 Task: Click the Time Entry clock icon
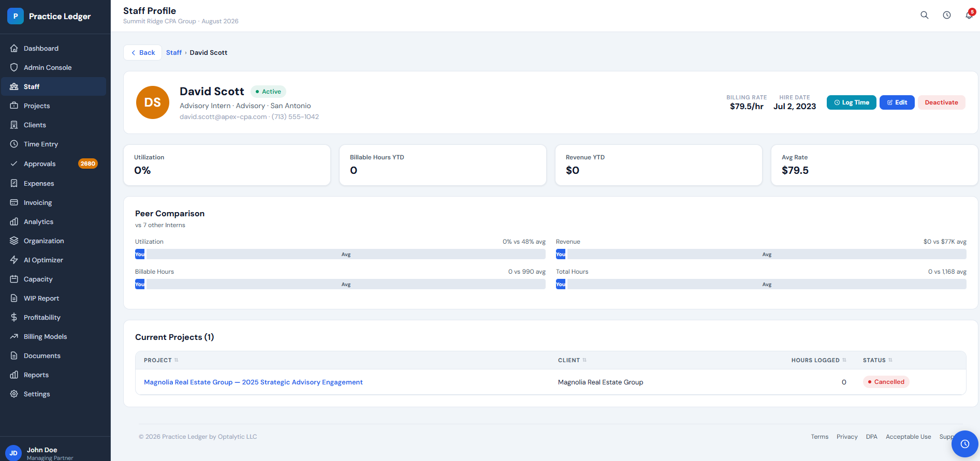tap(14, 144)
